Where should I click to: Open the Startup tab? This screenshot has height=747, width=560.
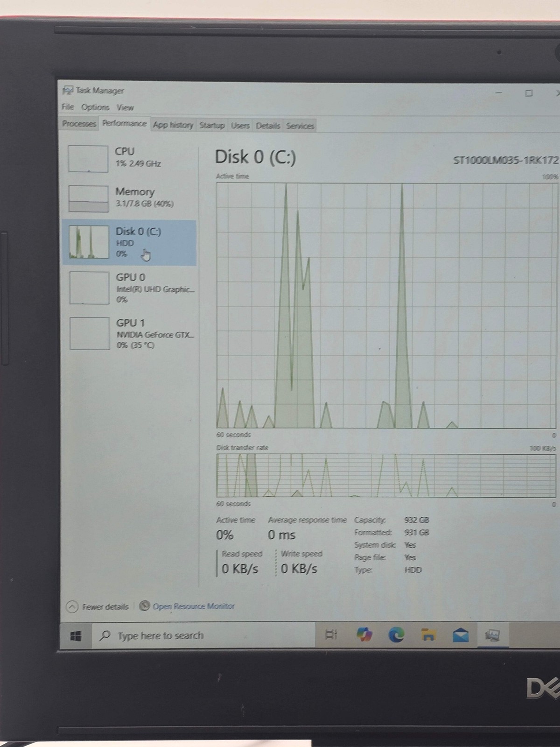click(212, 126)
